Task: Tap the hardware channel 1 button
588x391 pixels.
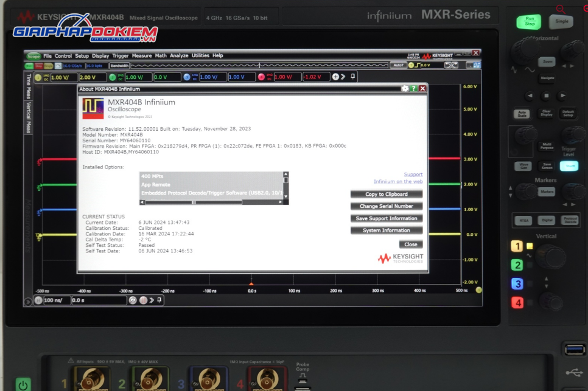Action: [517, 246]
